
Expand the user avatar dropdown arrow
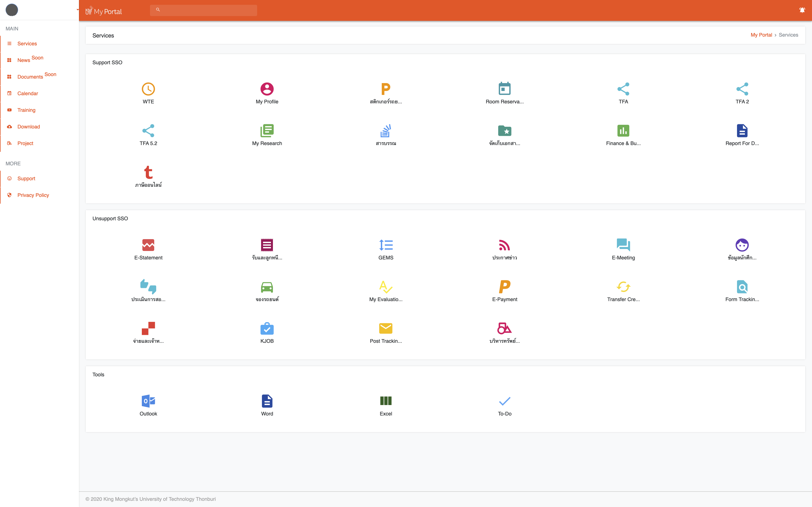click(78, 10)
